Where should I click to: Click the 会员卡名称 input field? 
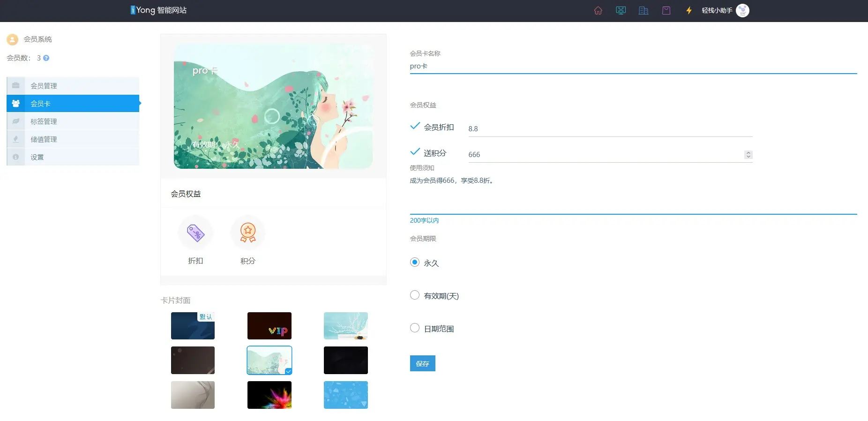[x=633, y=66]
